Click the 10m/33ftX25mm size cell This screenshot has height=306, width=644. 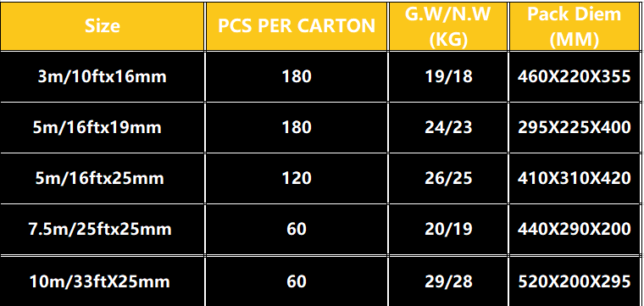103,281
